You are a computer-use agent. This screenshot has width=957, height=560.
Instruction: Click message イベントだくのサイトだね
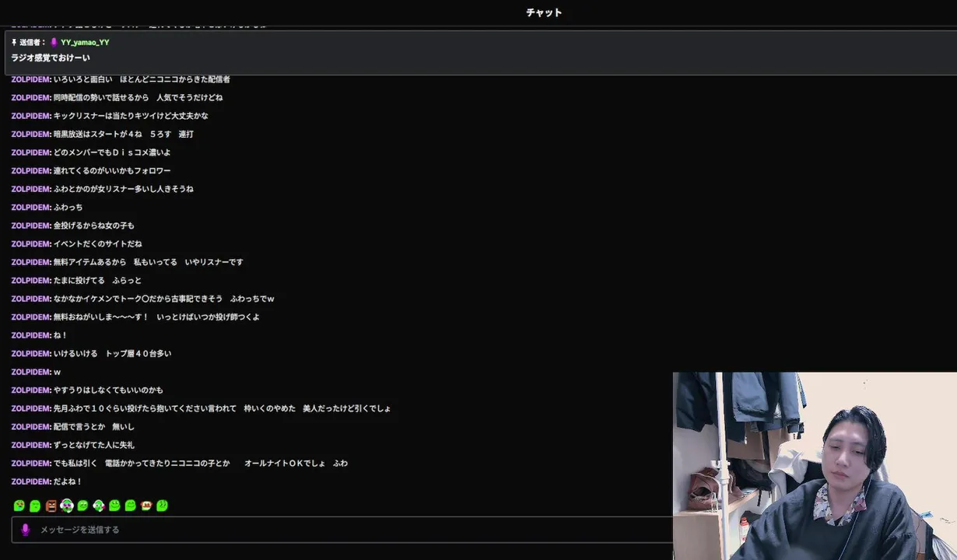98,243
